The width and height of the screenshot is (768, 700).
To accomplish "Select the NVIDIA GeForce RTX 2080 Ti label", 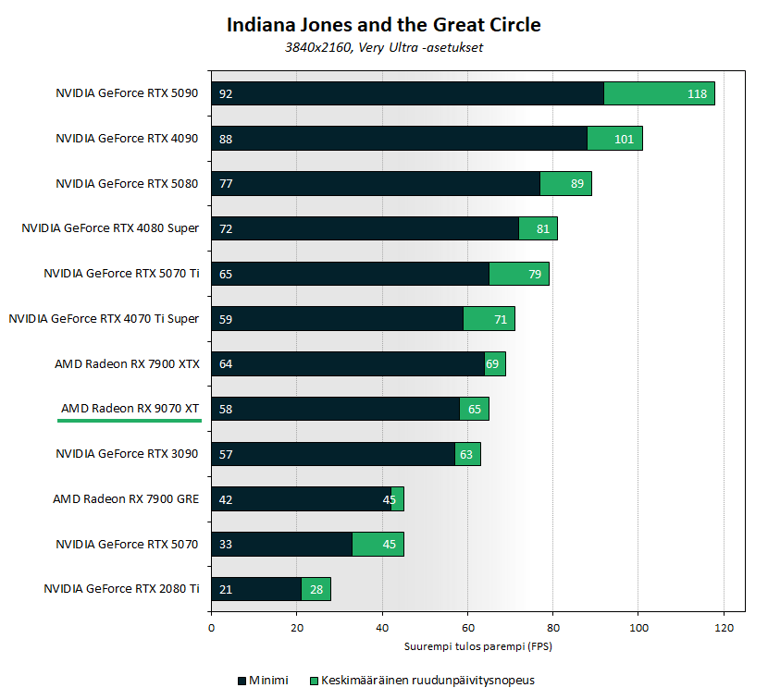I will [x=121, y=588].
